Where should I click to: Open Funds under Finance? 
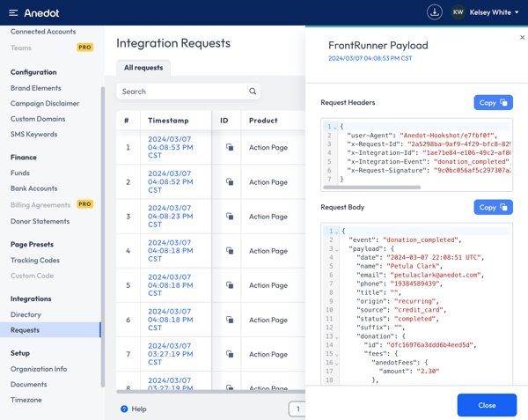[x=20, y=173]
